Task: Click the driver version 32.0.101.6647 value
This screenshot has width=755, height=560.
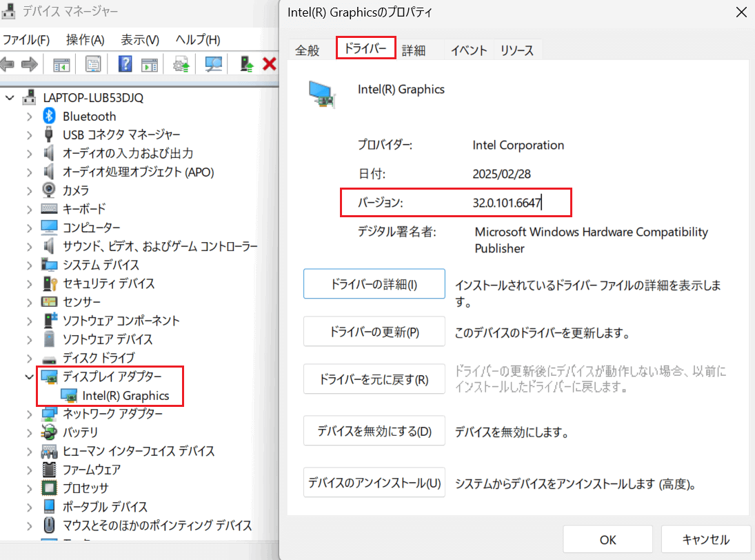Action: 507,203
